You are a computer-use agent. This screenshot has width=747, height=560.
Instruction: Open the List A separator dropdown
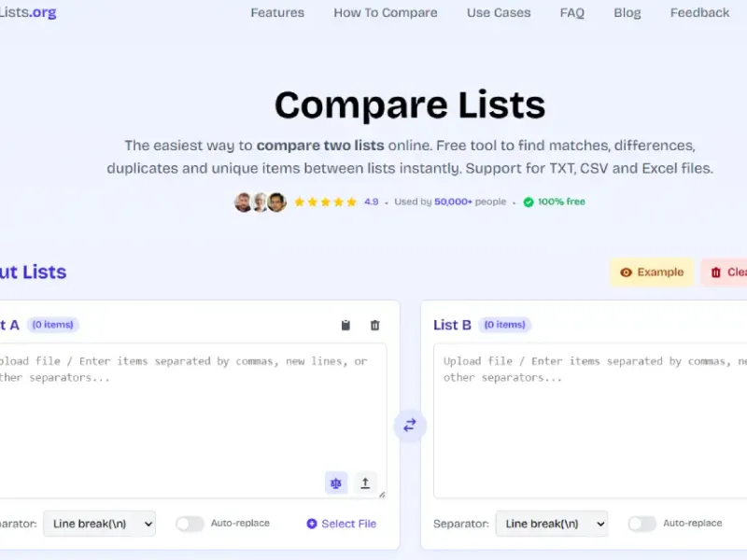click(x=99, y=524)
